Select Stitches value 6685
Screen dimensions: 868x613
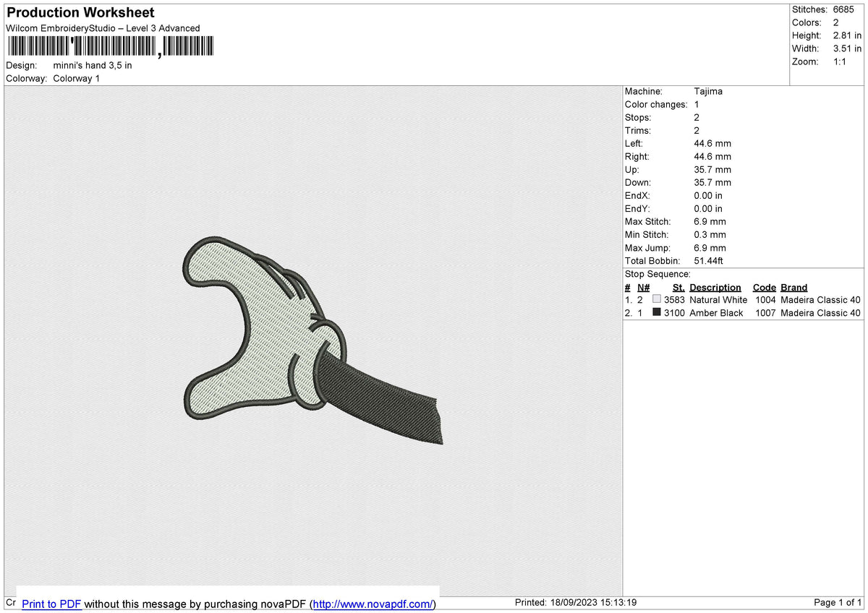click(843, 9)
